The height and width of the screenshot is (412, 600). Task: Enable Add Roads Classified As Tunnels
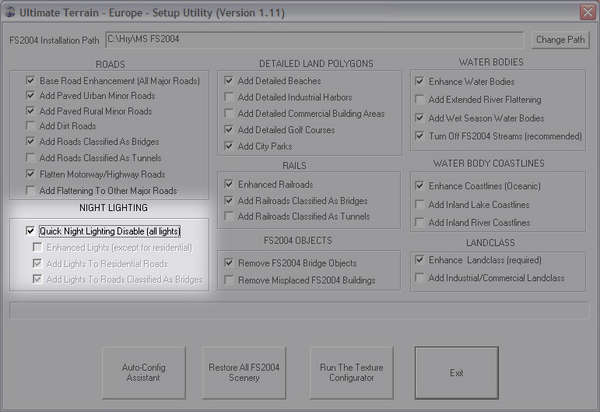pos(30,158)
